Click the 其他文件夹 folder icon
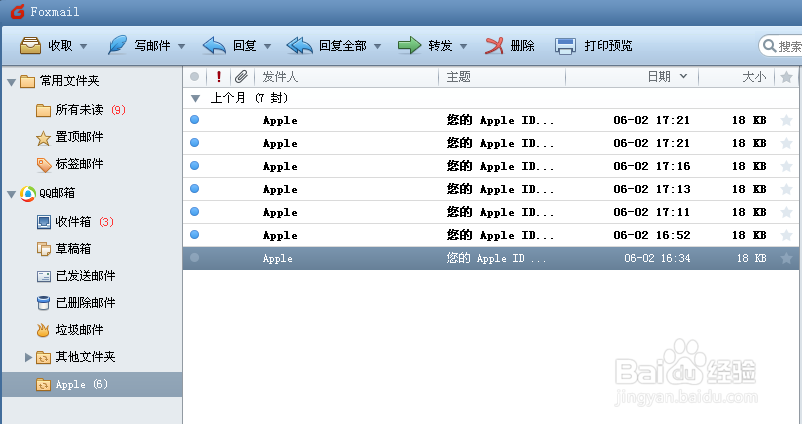 [43, 357]
